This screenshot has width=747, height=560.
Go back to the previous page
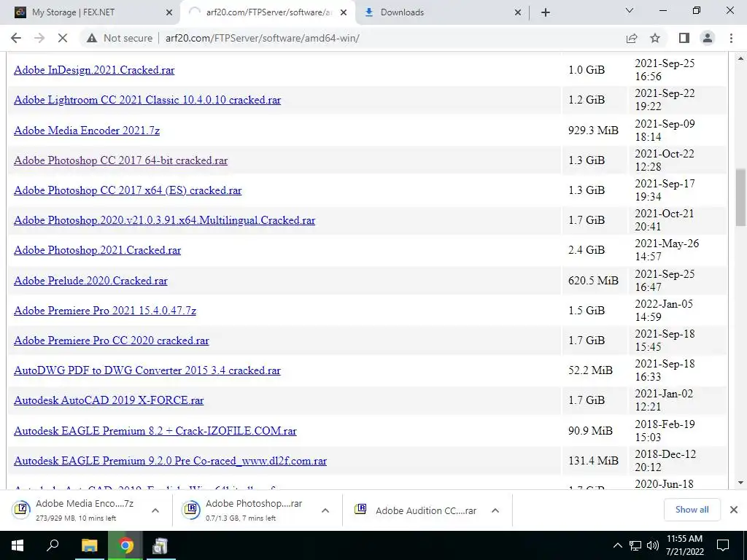pos(16,38)
